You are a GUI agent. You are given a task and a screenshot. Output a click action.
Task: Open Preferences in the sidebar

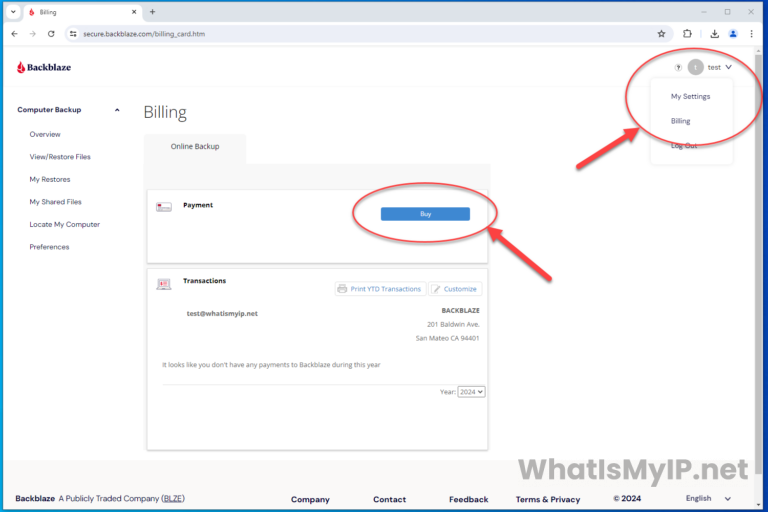pos(49,247)
